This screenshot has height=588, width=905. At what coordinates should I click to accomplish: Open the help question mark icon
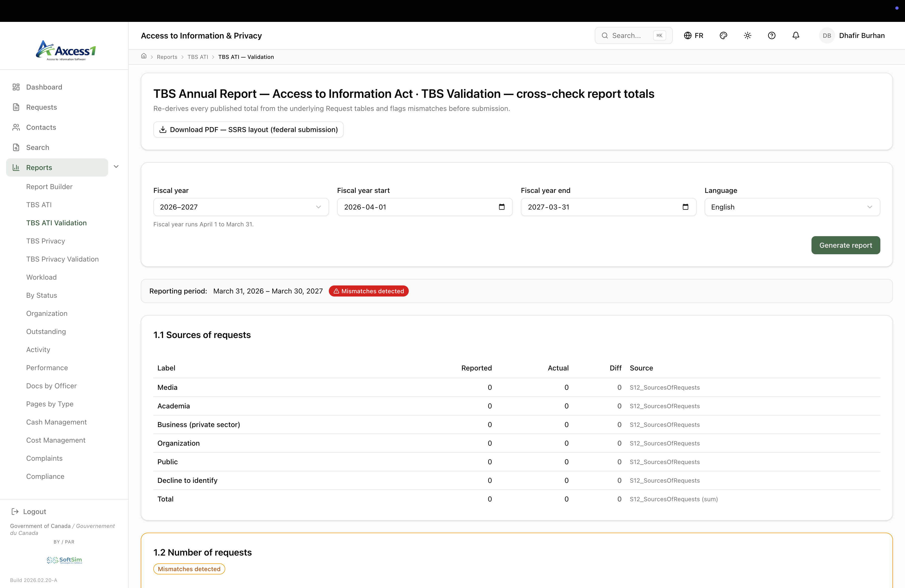coord(772,35)
